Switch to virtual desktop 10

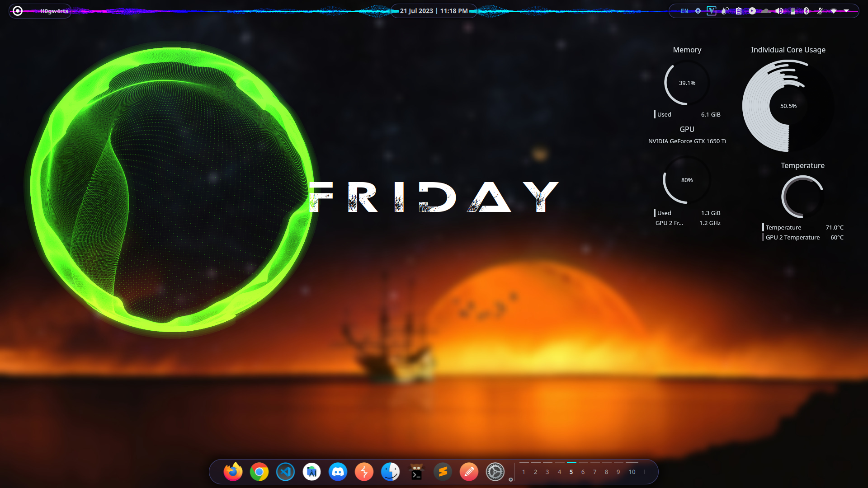632,472
